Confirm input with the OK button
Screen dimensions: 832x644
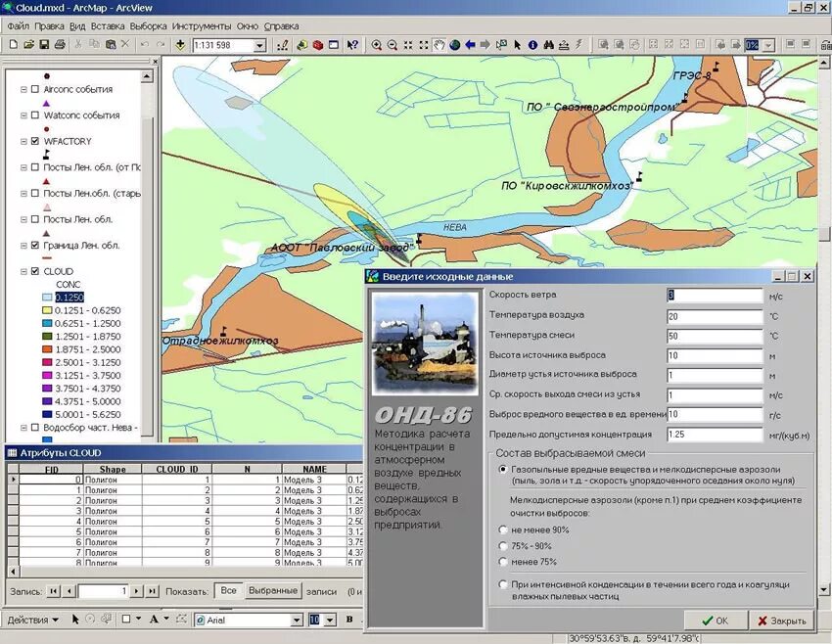coord(716,621)
